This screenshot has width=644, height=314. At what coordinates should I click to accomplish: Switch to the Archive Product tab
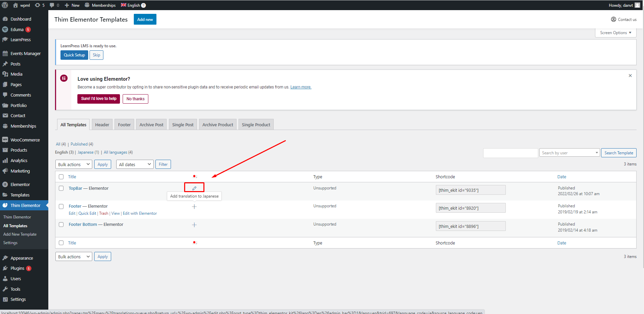218,125
